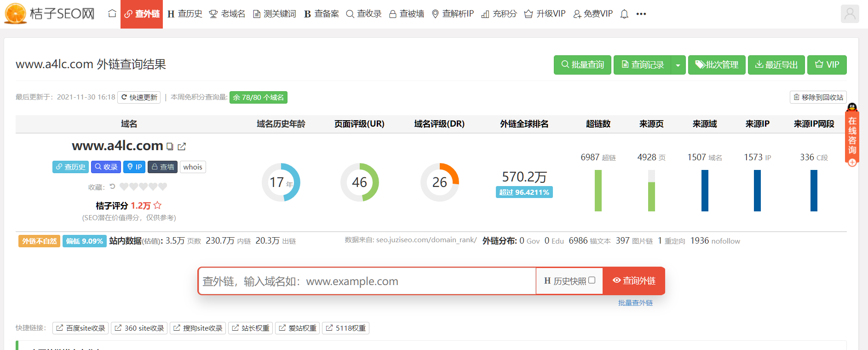
Task: Open the 老域名 nav item
Action: (x=227, y=14)
